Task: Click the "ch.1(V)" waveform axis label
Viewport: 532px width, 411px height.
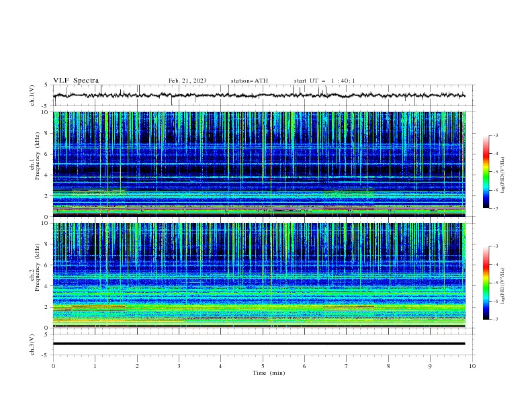Action: click(x=32, y=95)
